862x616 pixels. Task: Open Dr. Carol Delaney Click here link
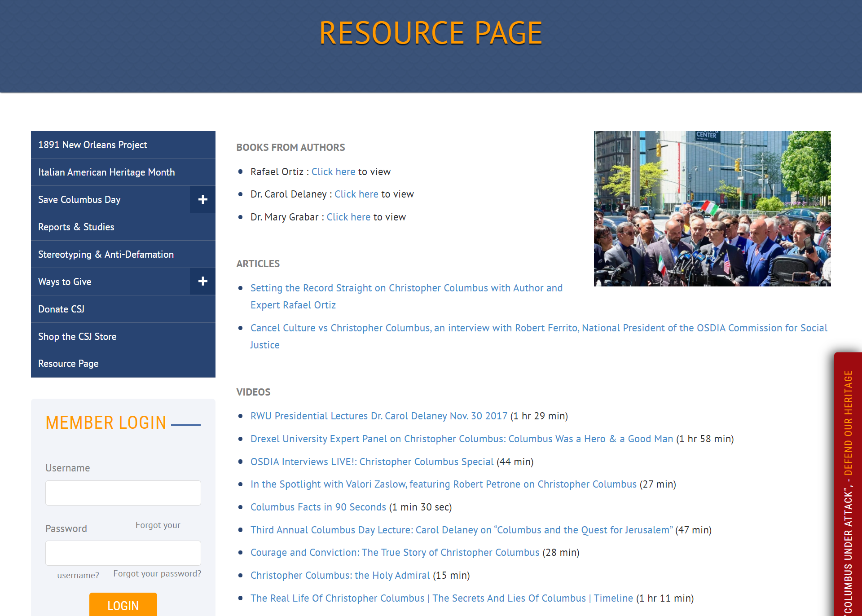(356, 194)
